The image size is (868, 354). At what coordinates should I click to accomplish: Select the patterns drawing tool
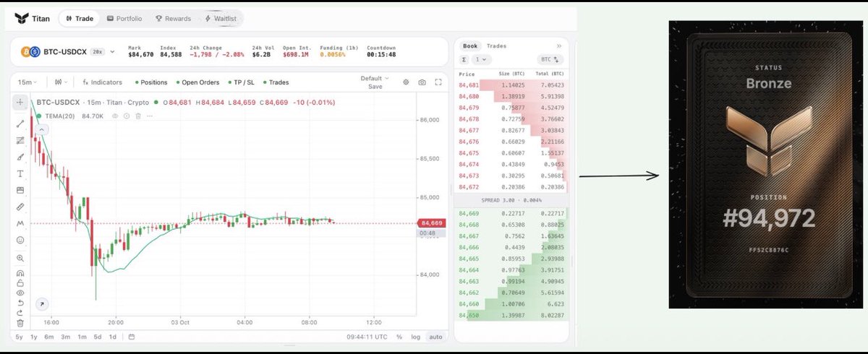point(20,224)
